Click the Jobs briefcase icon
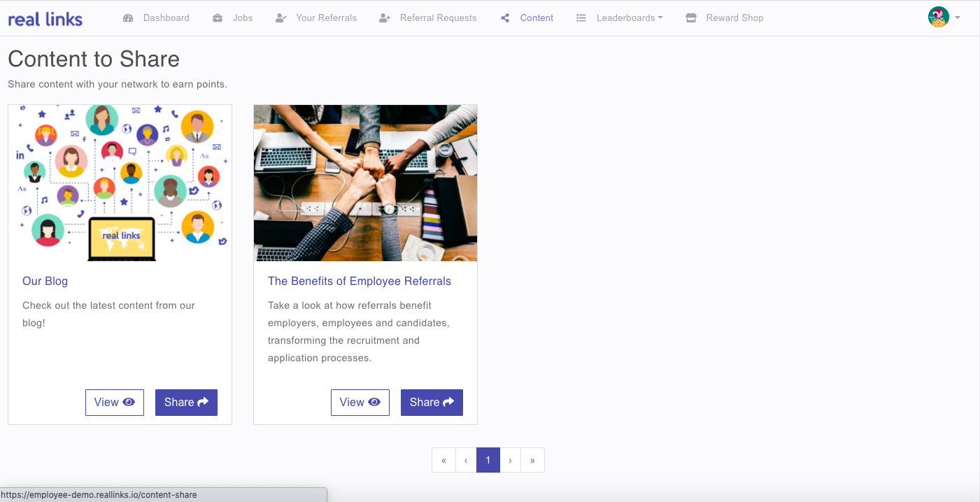 click(x=218, y=18)
